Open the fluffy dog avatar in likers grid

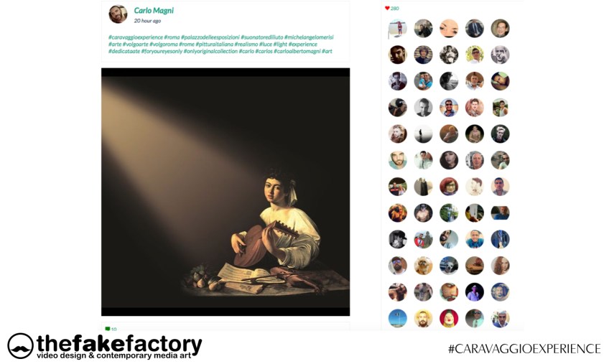click(423, 266)
